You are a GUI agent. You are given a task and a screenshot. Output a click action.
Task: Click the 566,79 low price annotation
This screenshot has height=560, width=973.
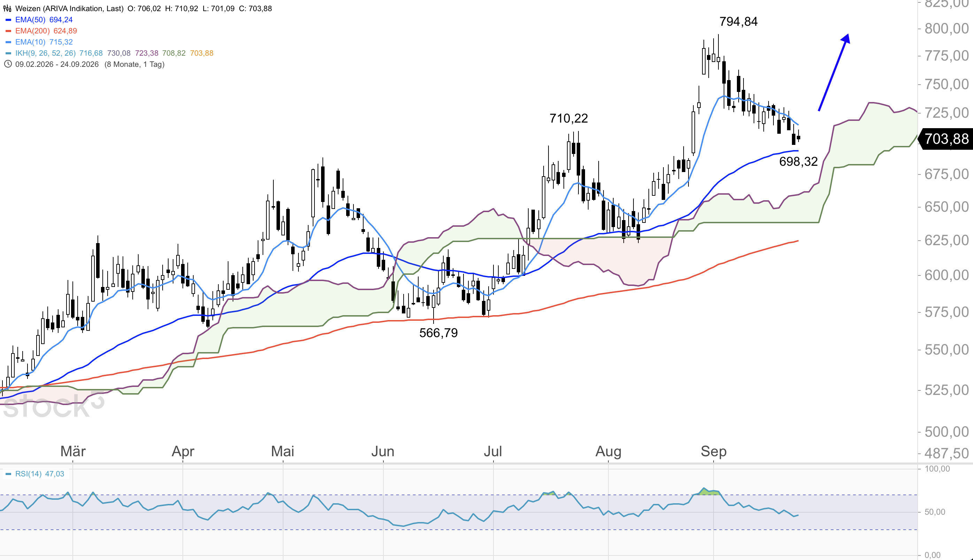point(438,333)
